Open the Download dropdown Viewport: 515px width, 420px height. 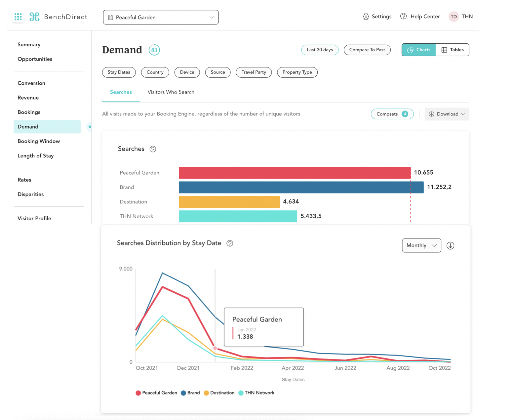point(447,114)
